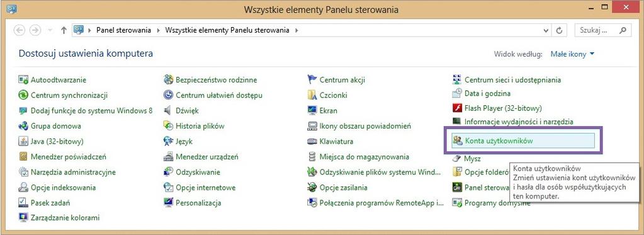
Task: Open Programy domyślne icon
Action: [457, 202]
